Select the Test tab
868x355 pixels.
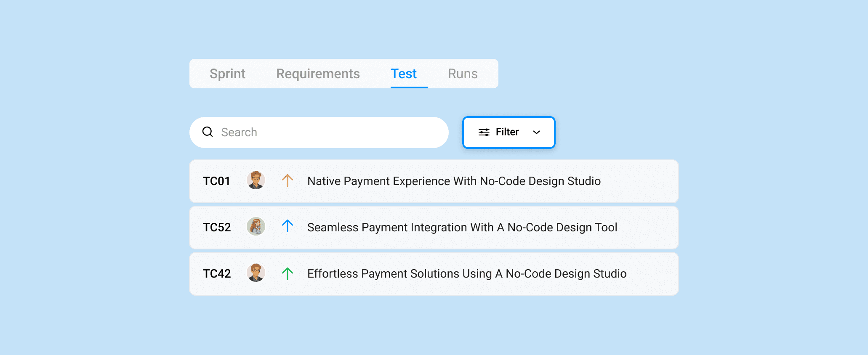tap(404, 74)
